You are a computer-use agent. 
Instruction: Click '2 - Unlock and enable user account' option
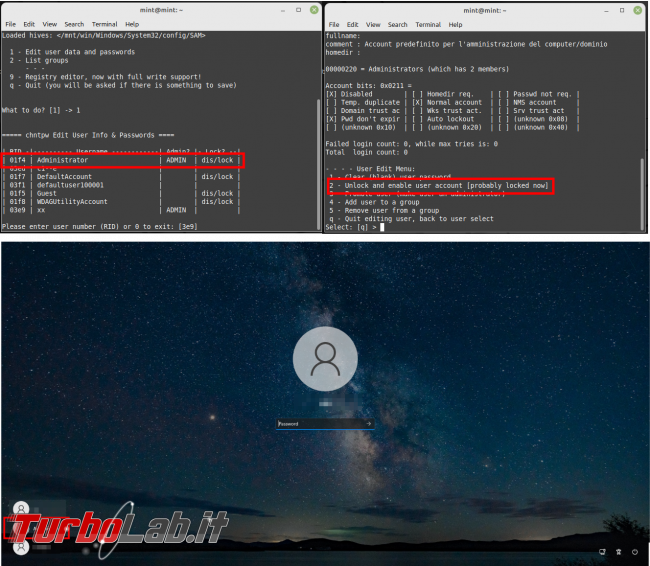(x=439, y=185)
